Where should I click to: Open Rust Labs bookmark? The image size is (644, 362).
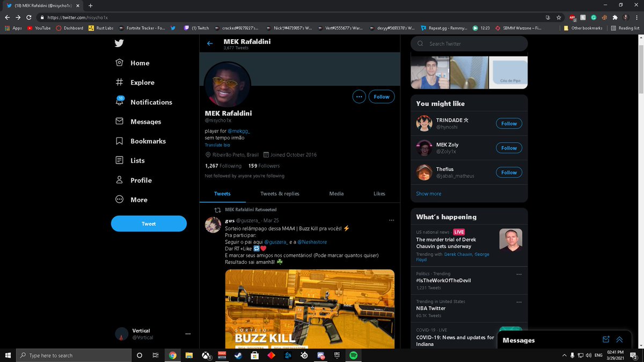pos(101,28)
